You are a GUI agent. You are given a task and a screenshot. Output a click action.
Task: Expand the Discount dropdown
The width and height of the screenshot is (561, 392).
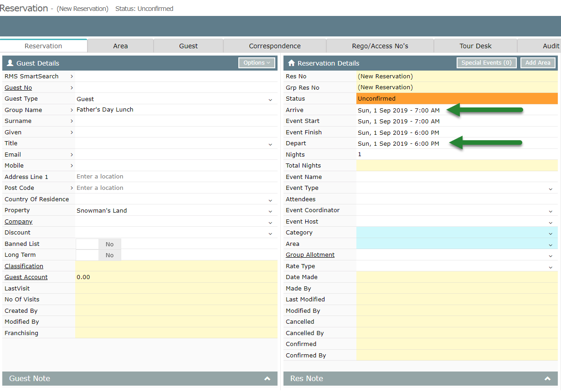270,233
